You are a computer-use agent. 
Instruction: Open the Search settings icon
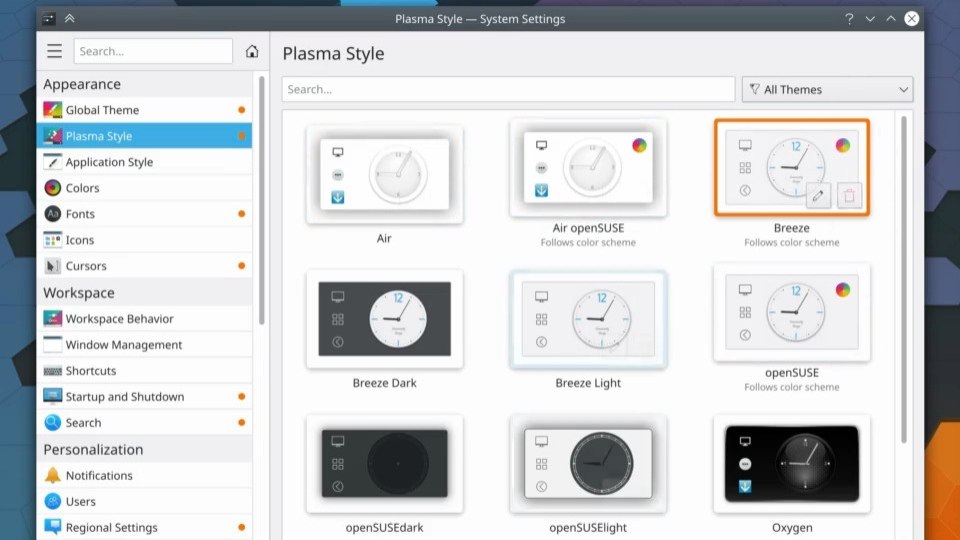pos(53,422)
